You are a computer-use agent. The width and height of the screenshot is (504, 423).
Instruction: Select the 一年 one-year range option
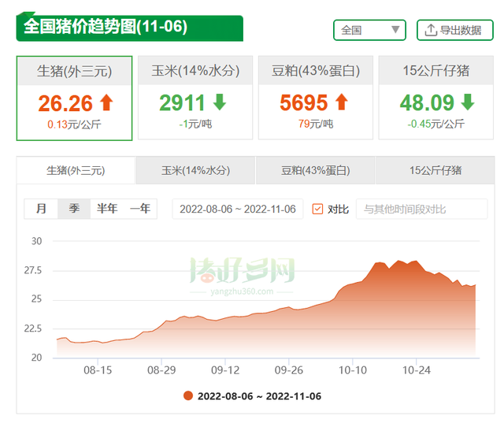tap(140, 209)
